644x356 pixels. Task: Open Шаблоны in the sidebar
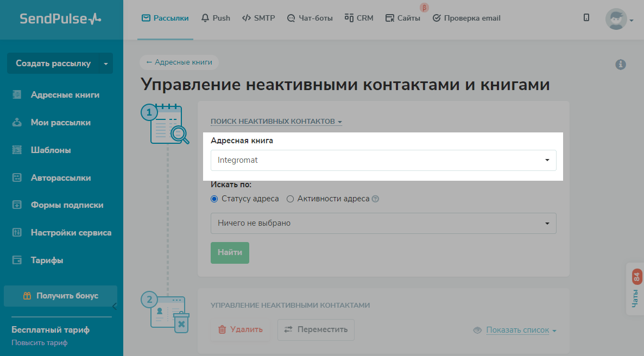pos(50,150)
